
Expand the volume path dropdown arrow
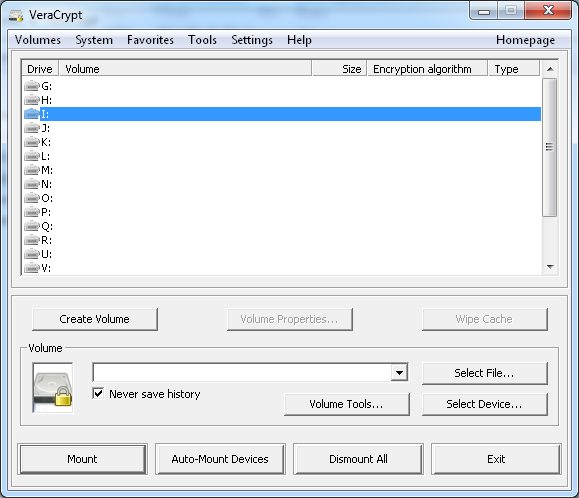coord(399,372)
